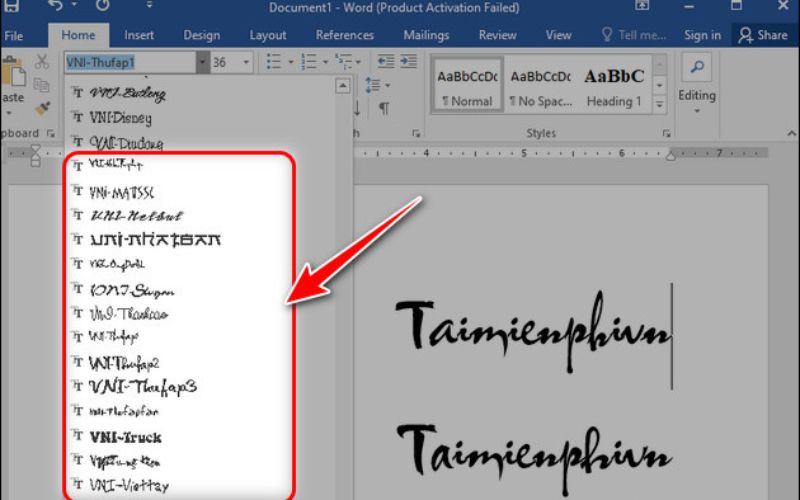Toggle the Bullets list icon
The width and height of the screenshot is (800, 500).
coord(274,62)
